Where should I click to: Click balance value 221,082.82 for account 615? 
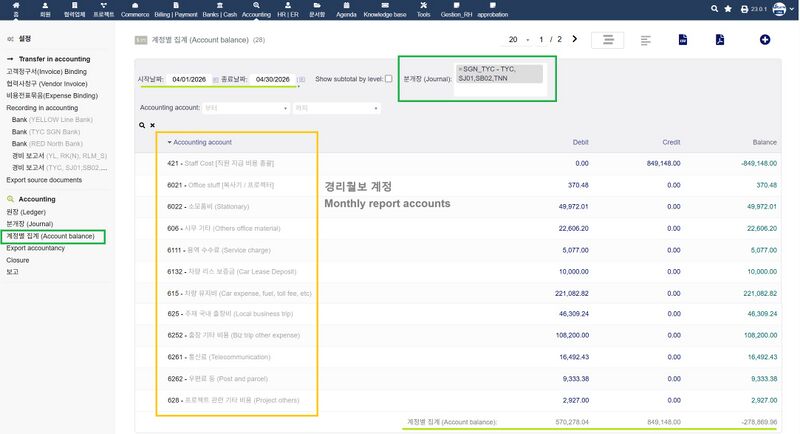coord(760,293)
